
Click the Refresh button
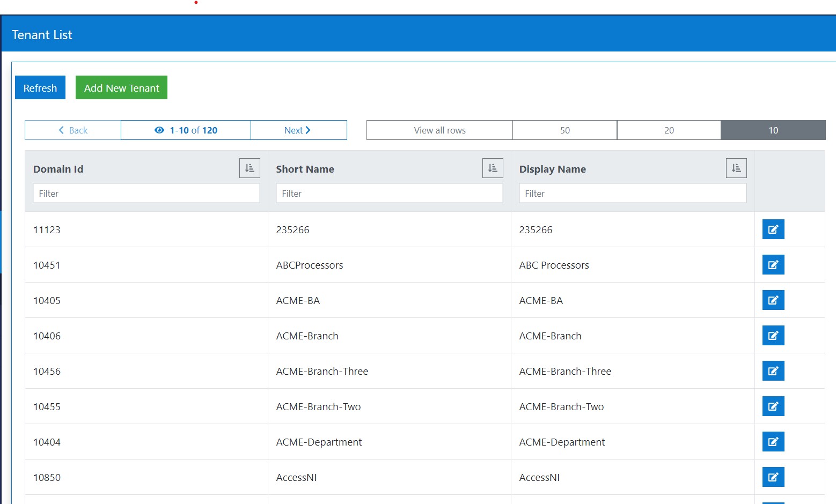pos(40,87)
